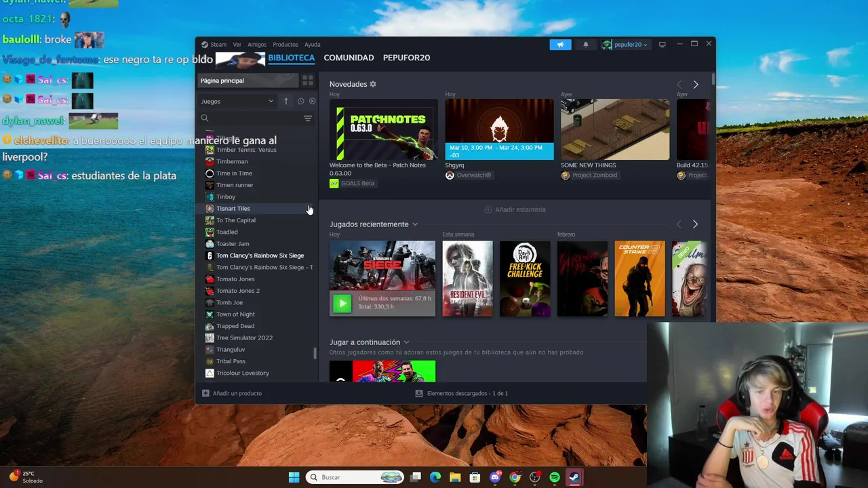The height and width of the screenshot is (488, 868).
Task: Select Tomato Jones in the list
Action: 235,279
